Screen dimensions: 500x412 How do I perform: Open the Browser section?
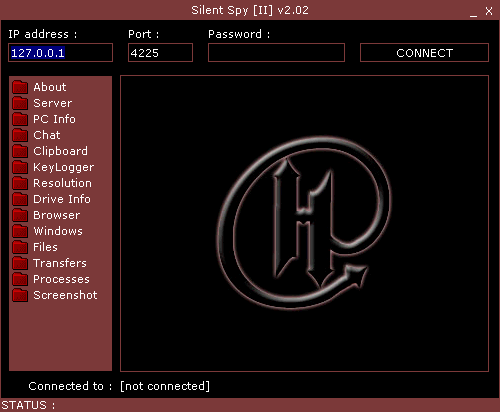pyautogui.click(x=57, y=215)
